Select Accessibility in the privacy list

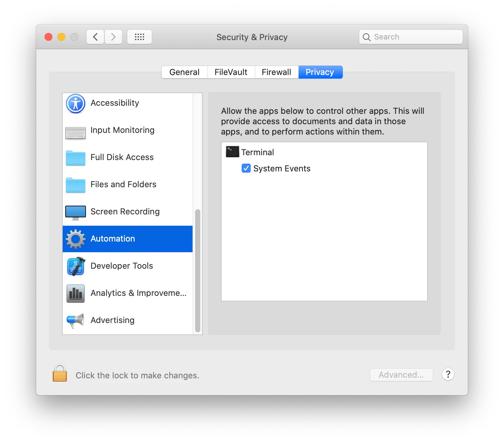click(128, 103)
